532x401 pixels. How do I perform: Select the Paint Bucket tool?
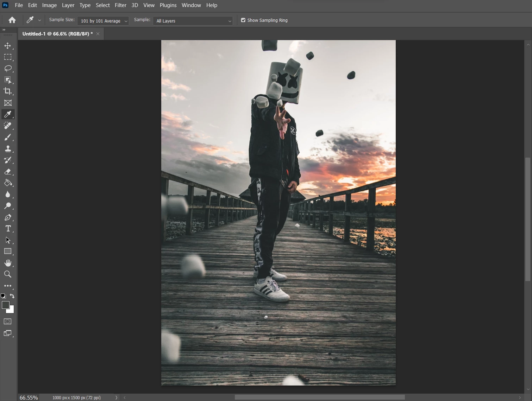click(8, 183)
